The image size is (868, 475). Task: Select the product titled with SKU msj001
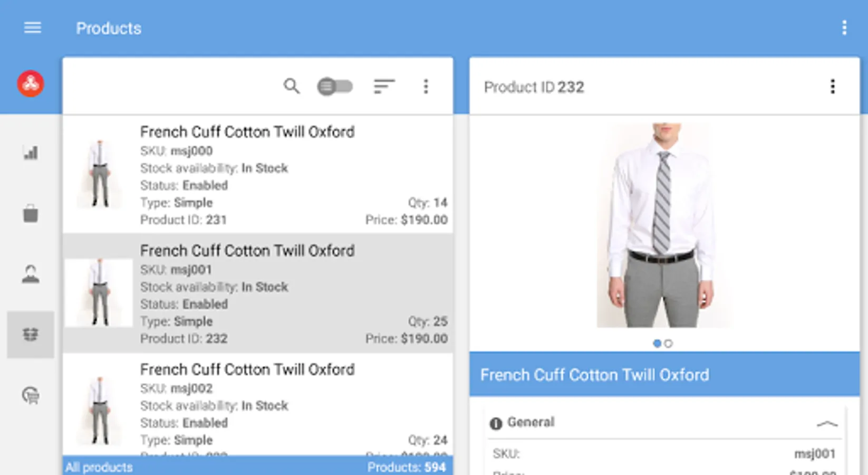(247, 251)
